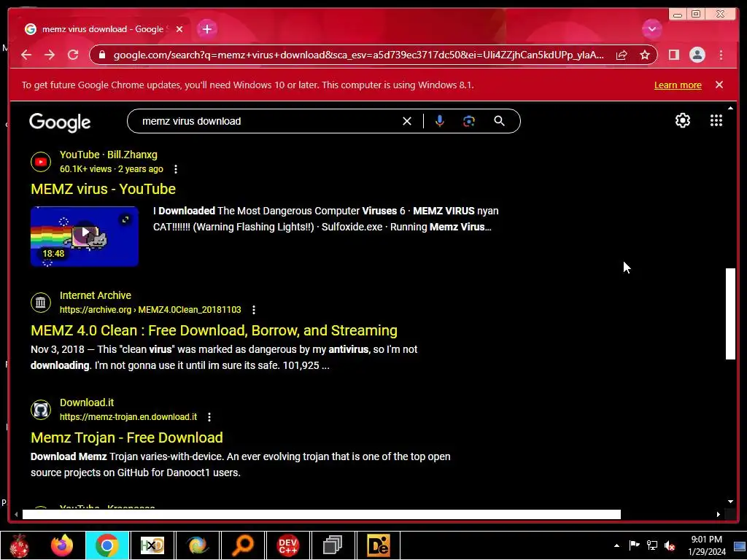Viewport: 747px width, 560px height.
Task: Open Chrome side panel
Action: coord(673,55)
